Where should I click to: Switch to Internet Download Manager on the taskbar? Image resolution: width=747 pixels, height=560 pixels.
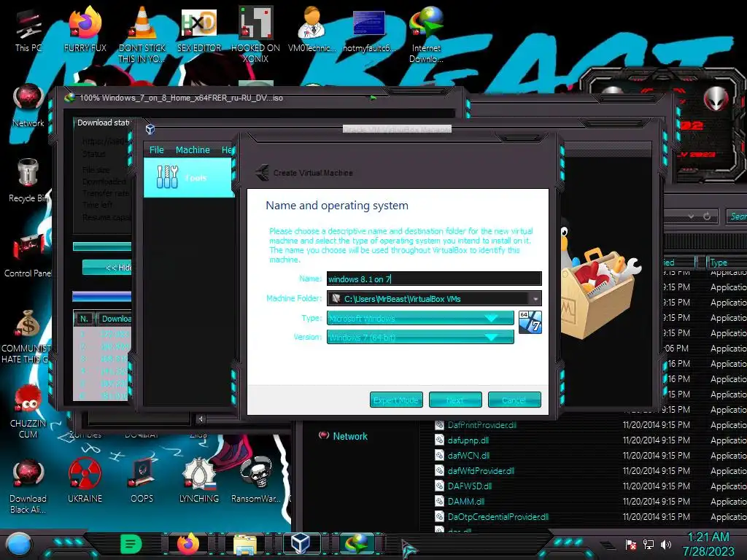pyautogui.click(x=357, y=543)
